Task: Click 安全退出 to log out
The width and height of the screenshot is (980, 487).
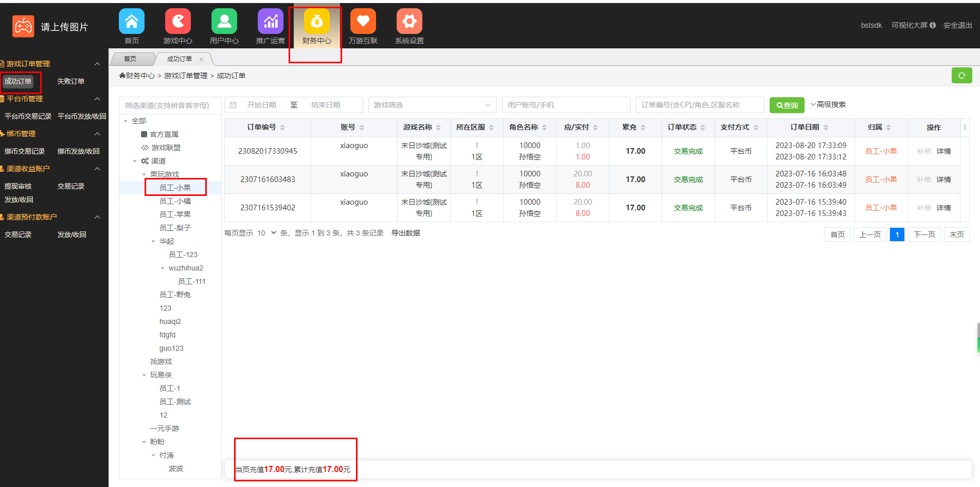Action: [x=957, y=25]
